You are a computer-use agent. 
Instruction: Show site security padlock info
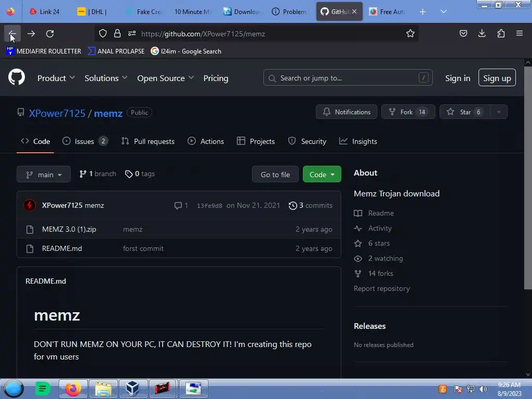(x=117, y=34)
